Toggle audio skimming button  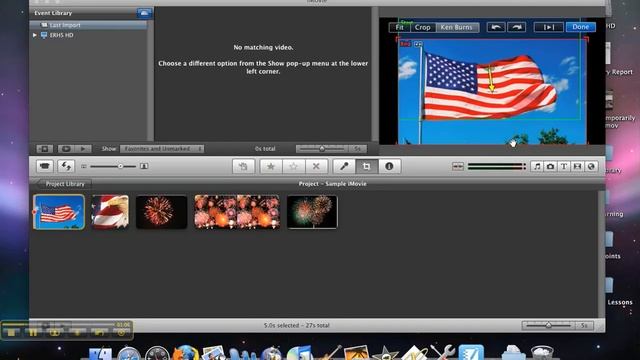click(458, 166)
